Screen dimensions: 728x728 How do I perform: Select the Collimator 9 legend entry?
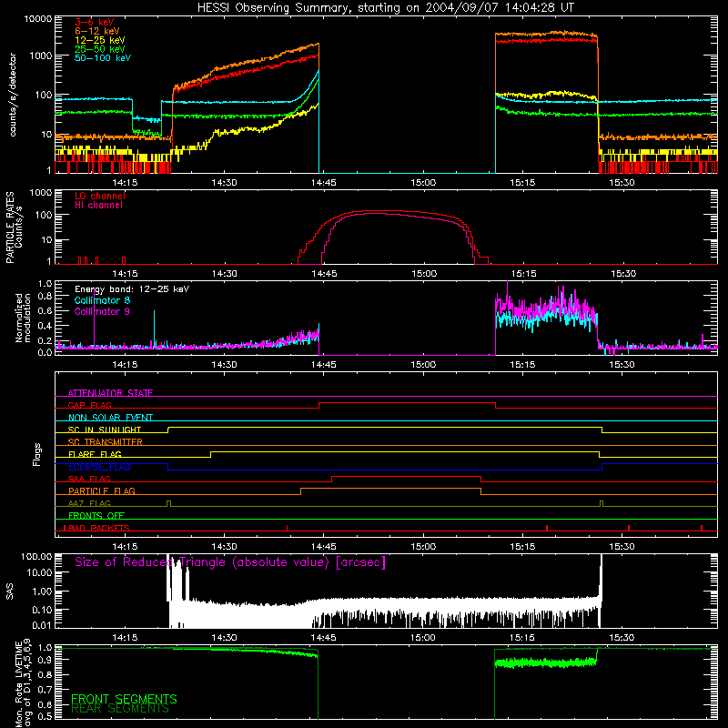(102, 311)
